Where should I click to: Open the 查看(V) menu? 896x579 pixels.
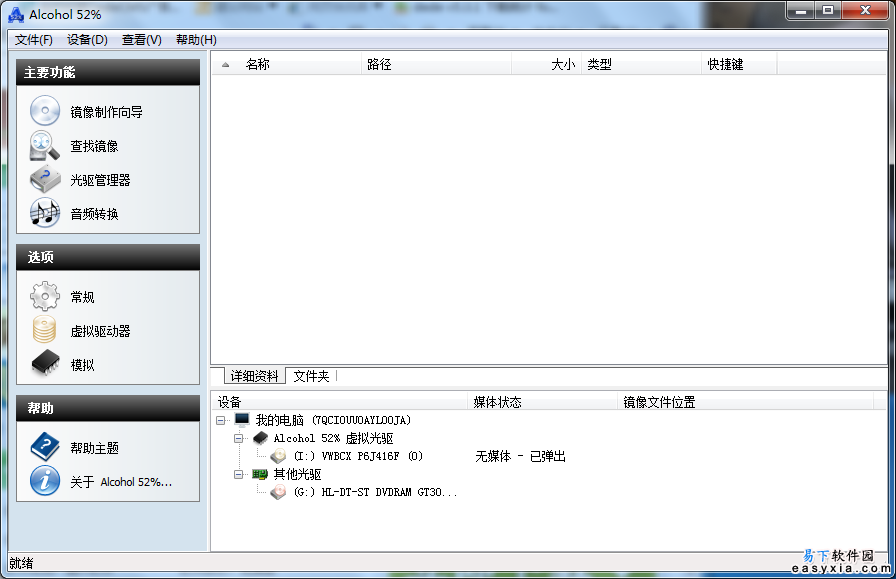point(142,40)
